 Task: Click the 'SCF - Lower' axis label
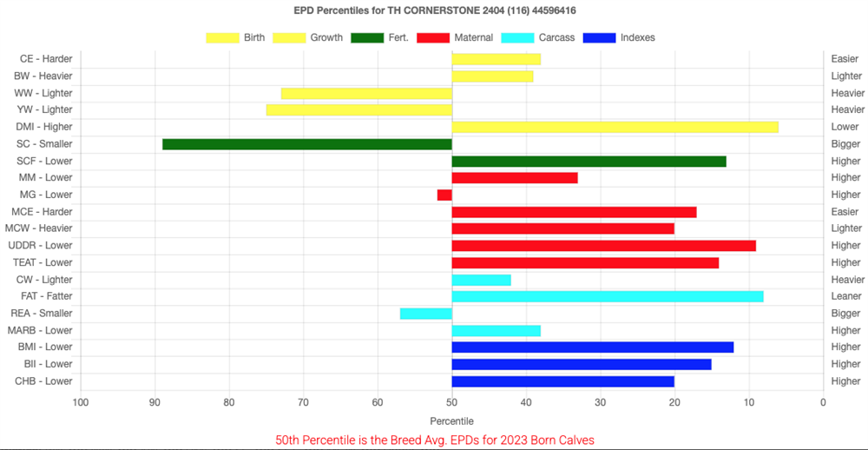[45, 161]
